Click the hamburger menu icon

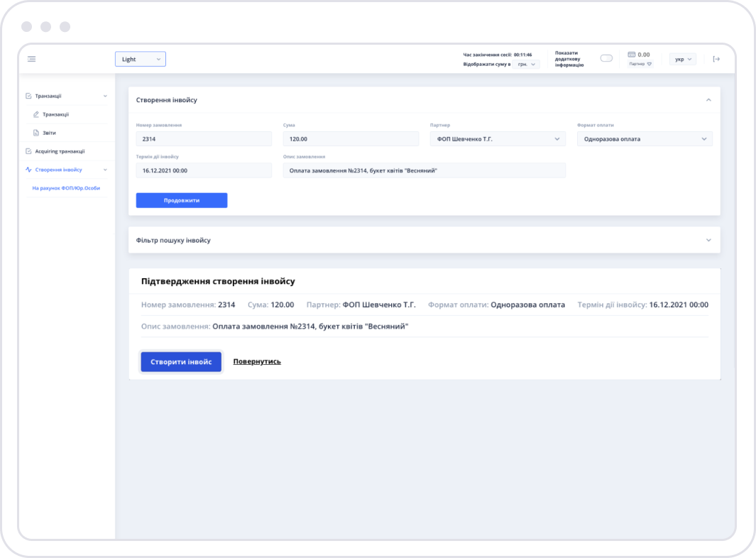click(x=31, y=59)
